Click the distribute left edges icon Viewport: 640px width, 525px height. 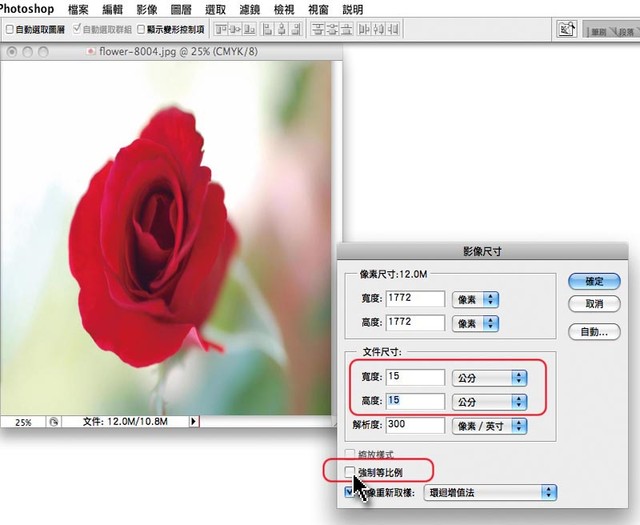[x=364, y=29]
